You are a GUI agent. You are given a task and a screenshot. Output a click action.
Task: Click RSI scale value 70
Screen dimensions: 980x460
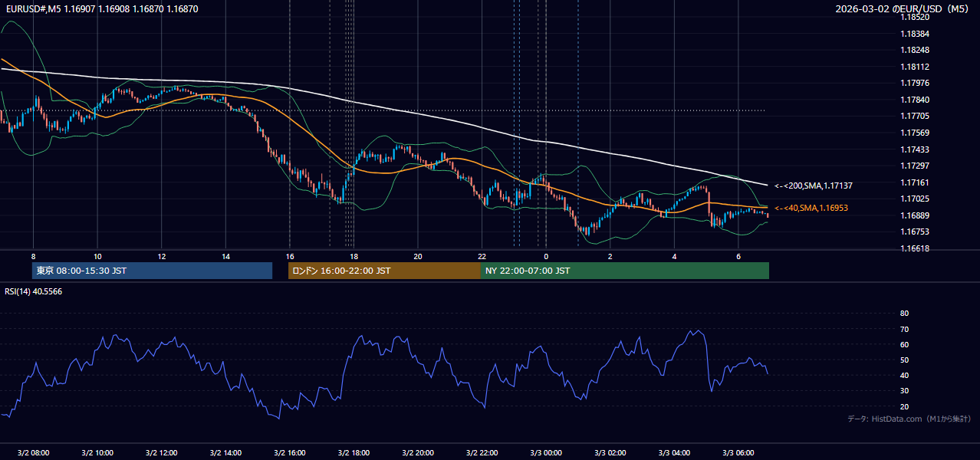(x=904, y=329)
